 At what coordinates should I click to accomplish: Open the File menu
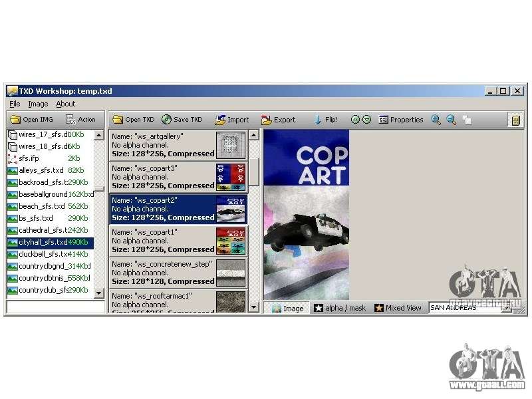[15, 104]
